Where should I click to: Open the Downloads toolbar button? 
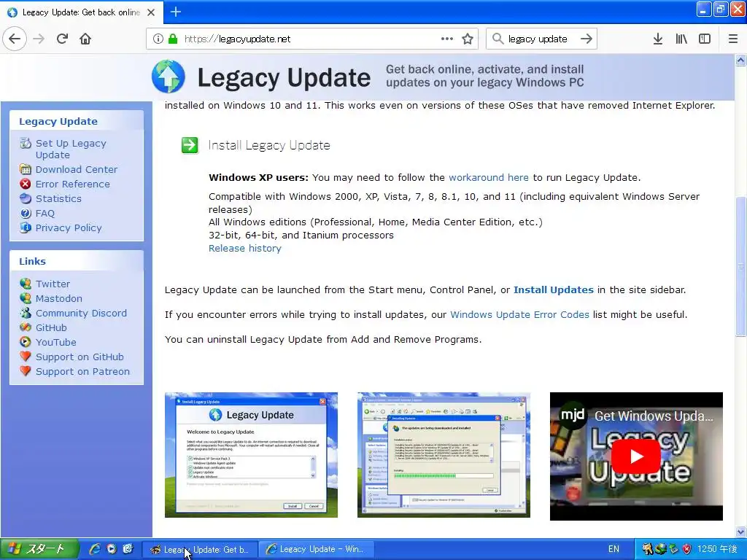[x=658, y=39]
